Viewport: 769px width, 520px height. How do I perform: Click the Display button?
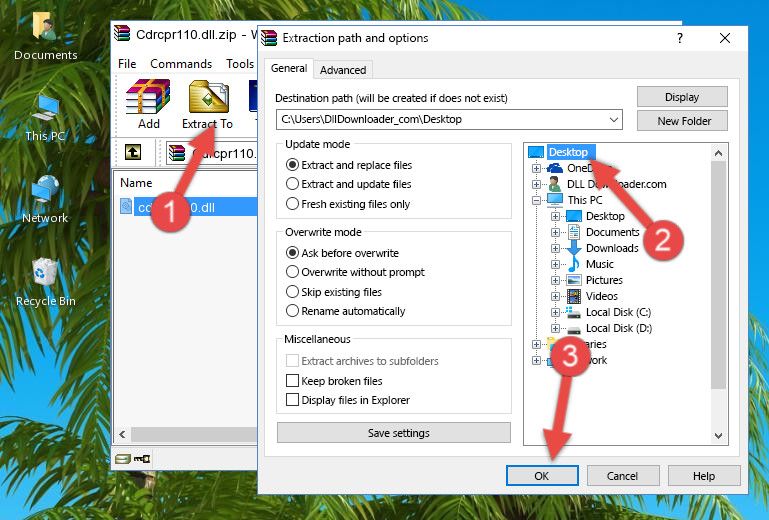pyautogui.click(x=682, y=97)
